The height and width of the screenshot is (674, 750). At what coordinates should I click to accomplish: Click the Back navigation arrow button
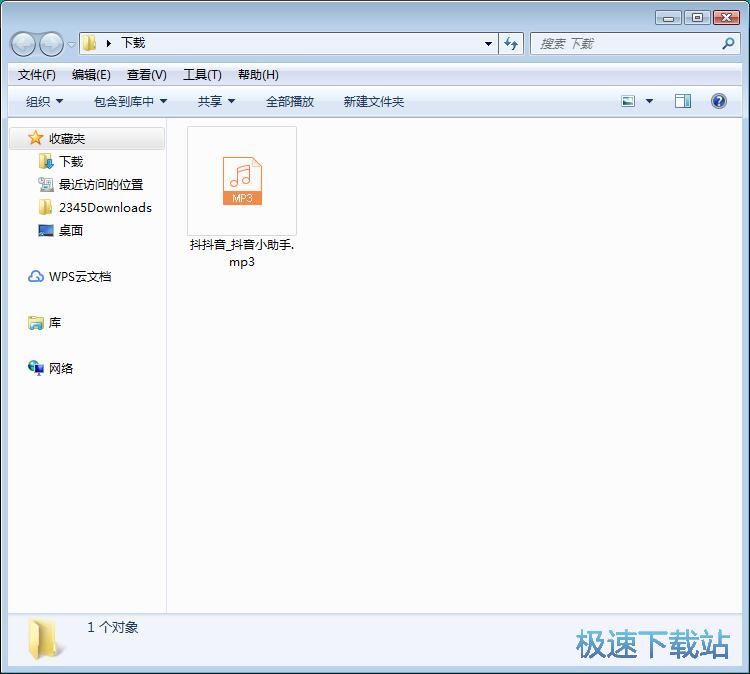[23, 44]
